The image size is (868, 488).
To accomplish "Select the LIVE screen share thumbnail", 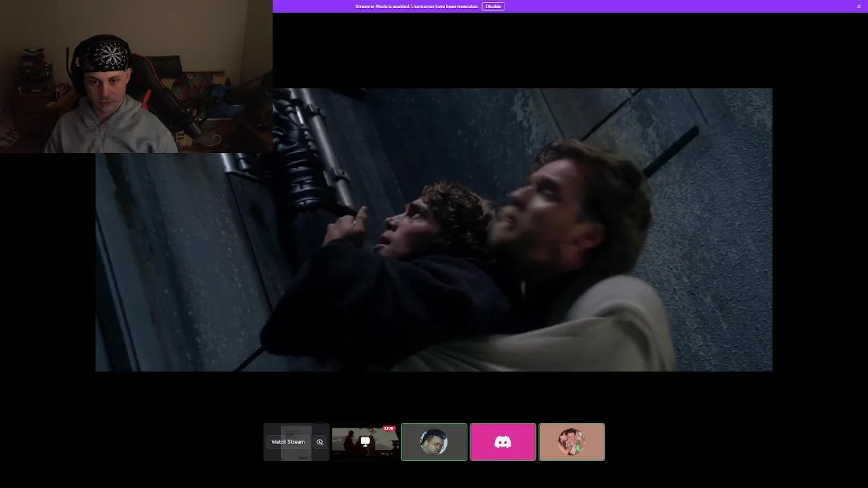I will [x=365, y=442].
